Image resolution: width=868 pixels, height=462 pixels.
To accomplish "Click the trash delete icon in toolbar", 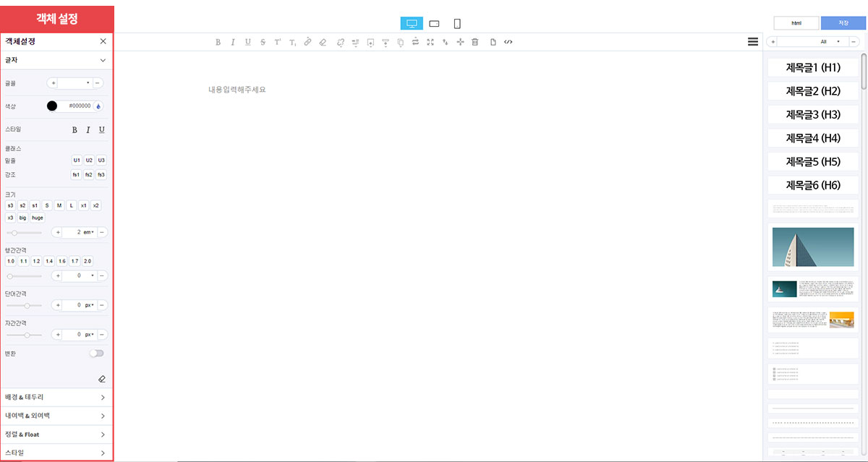I will tap(475, 42).
